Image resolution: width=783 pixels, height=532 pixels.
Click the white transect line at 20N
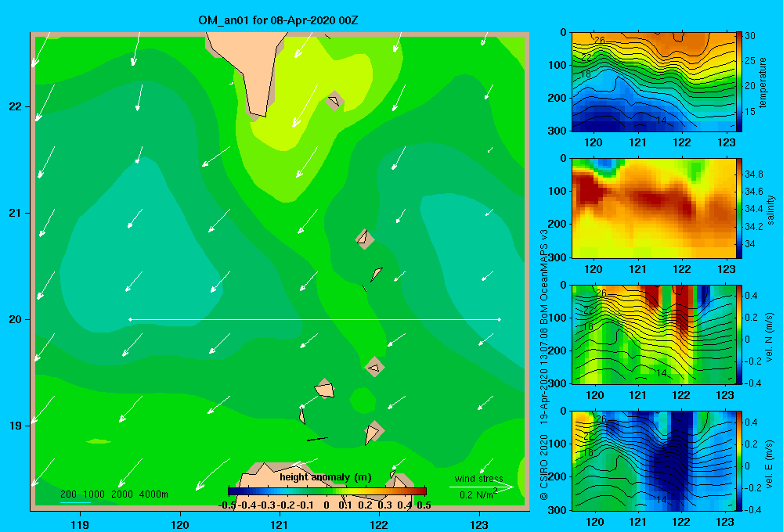coord(315,319)
